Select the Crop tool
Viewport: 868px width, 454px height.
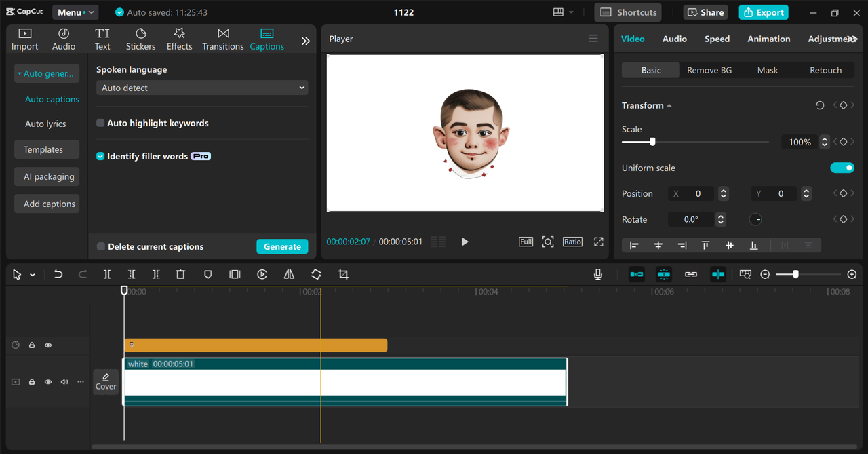tap(343, 274)
